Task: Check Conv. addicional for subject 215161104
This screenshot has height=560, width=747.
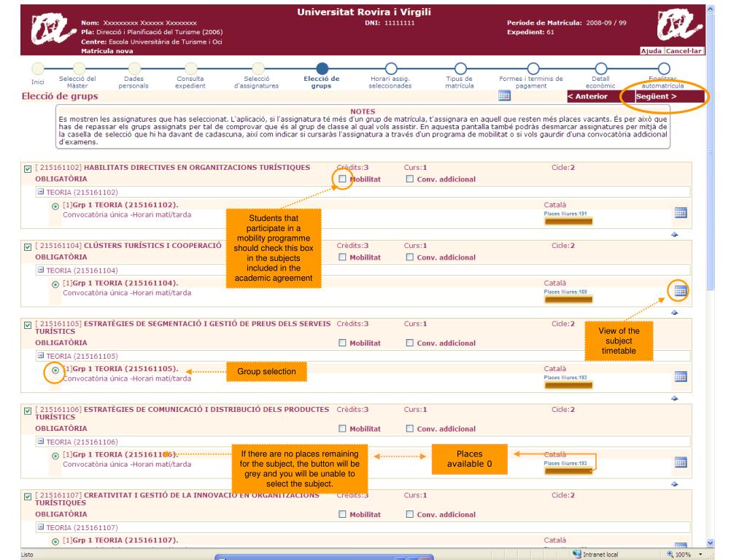Action: [410, 257]
